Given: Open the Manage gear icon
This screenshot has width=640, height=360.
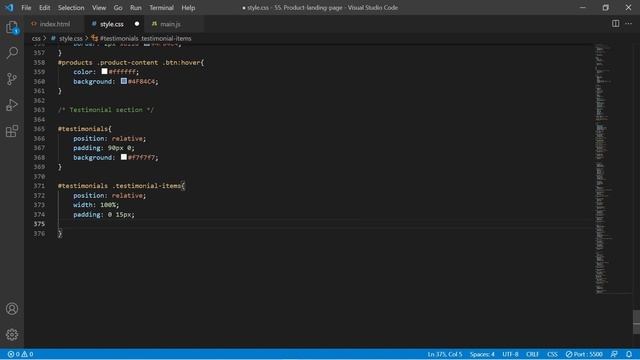Looking at the screenshot, I should [12, 335].
